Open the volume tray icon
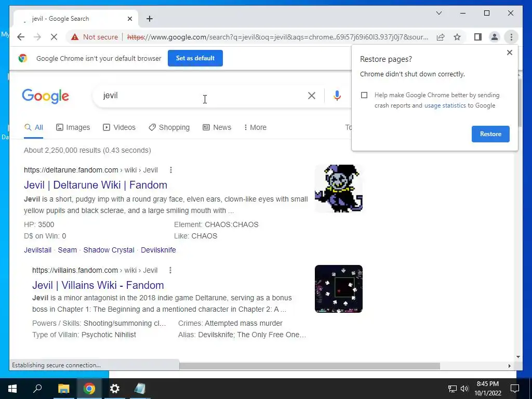This screenshot has height=399, width=532. [464, 389]
